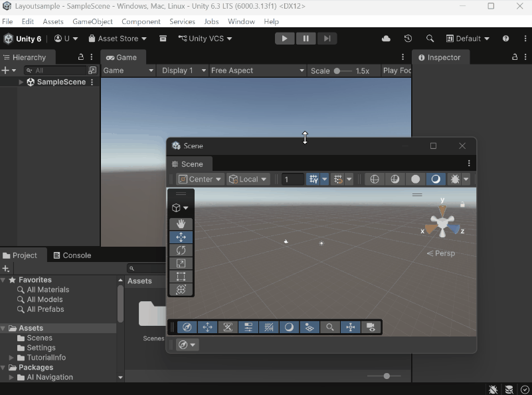The image size is (532, 395).
Task: Toggle the Scene view grid visibility
Action: (313, 179)
